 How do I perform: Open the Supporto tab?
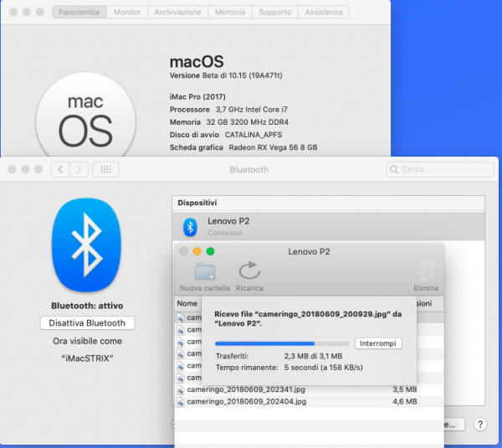[x=275, y=13]
